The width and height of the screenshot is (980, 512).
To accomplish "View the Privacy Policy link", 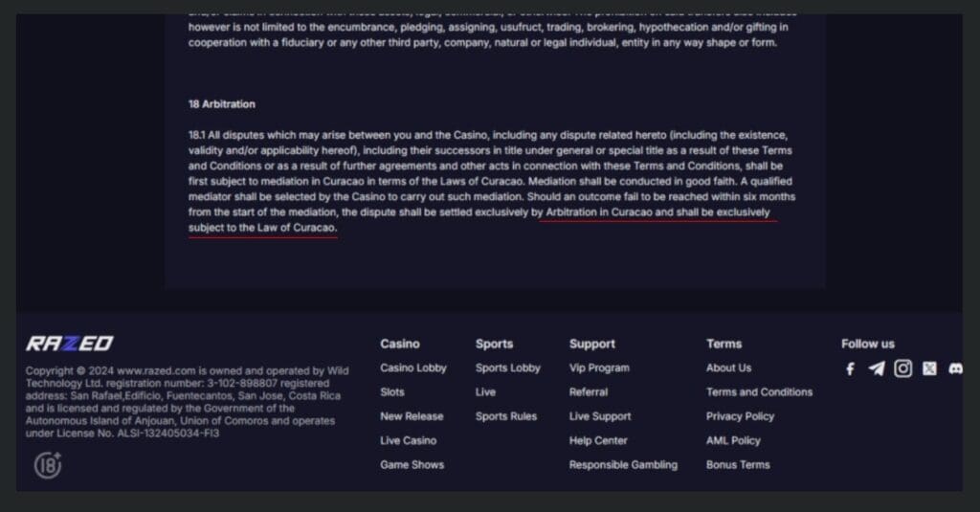I will (x=740, y=416).
